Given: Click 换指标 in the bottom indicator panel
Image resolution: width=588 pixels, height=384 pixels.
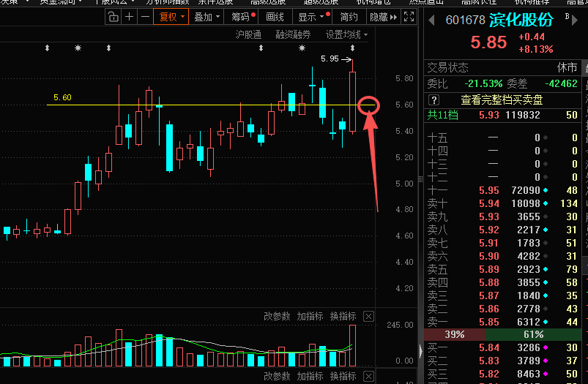Looking at the screenshot, I should pyautogui.click(x=343, y=376).
